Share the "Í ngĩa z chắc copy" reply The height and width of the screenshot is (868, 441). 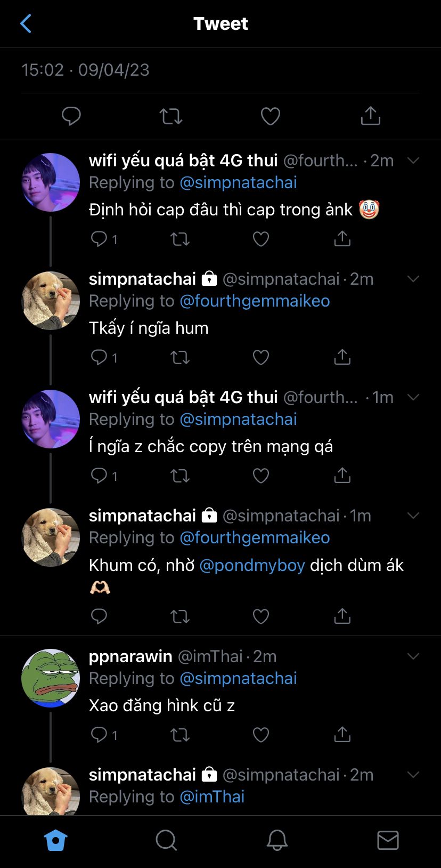pos(342,475)
